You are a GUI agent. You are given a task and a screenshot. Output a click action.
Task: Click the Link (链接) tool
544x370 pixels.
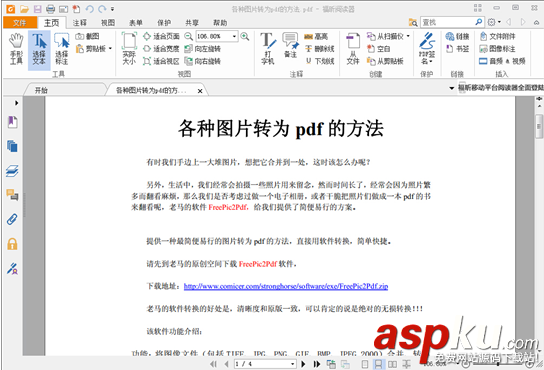tap(457, 36)
